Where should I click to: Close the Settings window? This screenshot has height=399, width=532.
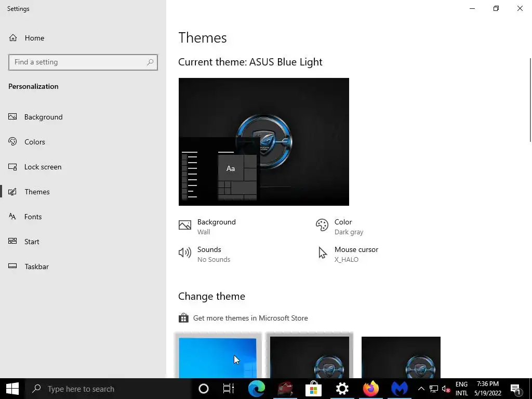pyautogui.click(x=520, y=8)
